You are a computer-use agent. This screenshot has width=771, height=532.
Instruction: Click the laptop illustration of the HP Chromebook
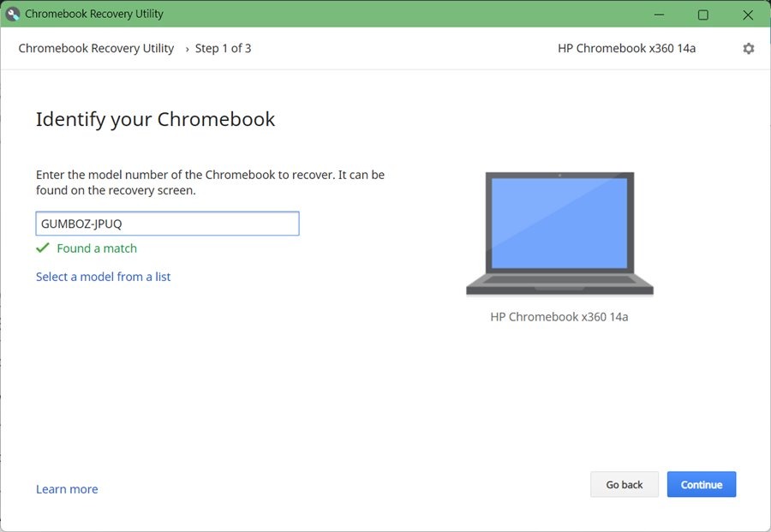pos(559,231)
